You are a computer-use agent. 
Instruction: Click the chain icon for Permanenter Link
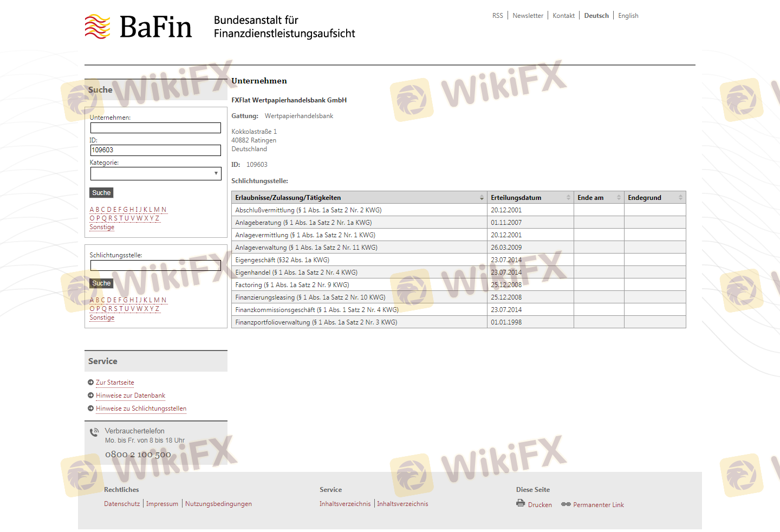tap(565, 504)
